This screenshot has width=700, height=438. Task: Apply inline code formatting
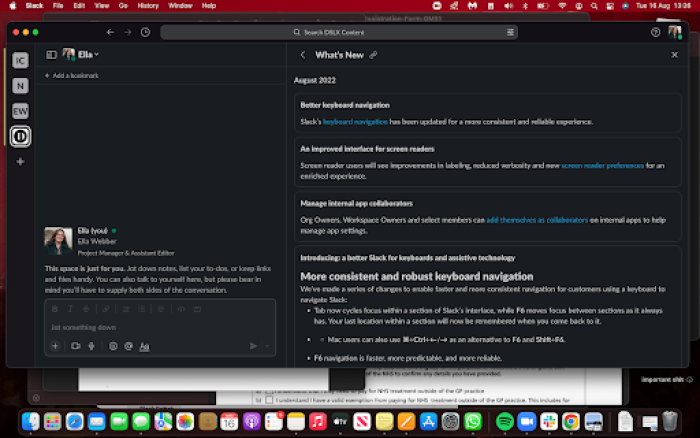[x=181, y=309]
